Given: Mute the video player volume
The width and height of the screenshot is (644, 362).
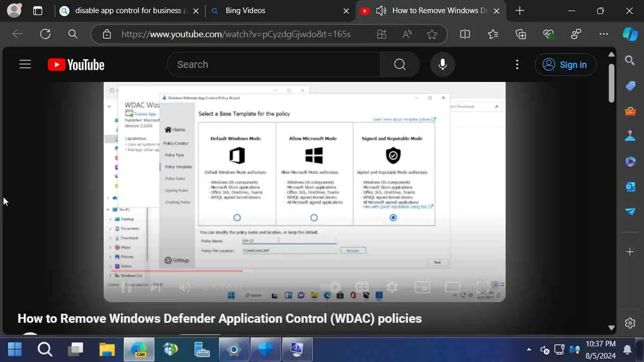Looking at the screenshot, I should (x=185, y=287).
